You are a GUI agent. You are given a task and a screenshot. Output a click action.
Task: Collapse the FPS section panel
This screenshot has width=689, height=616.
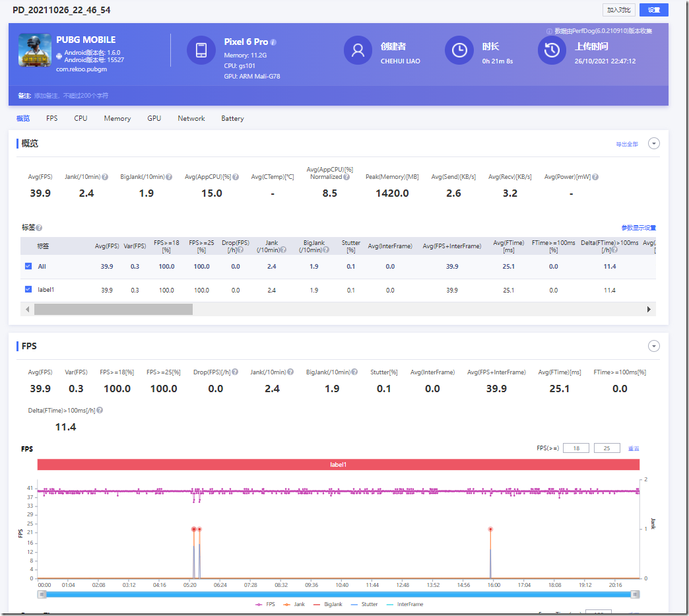(653, 346)
